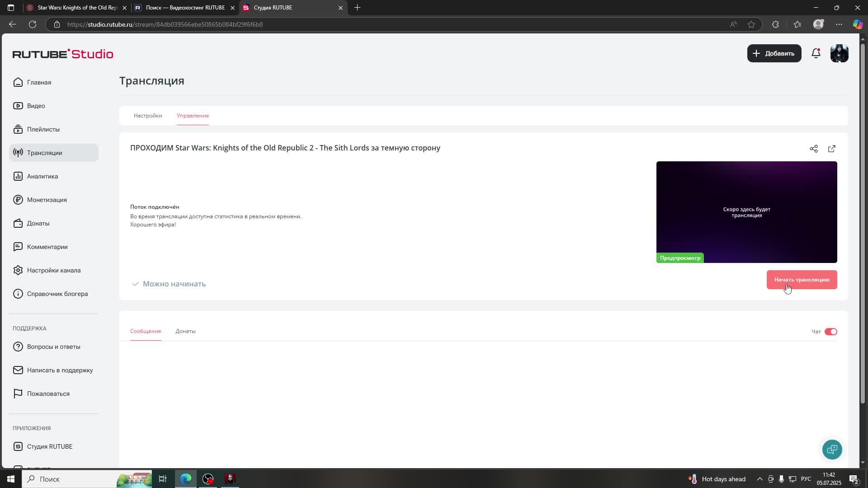The image size is (868, 488).
Task: Open Настройки канала from the sidebar
Action: [x=53, y=270]
